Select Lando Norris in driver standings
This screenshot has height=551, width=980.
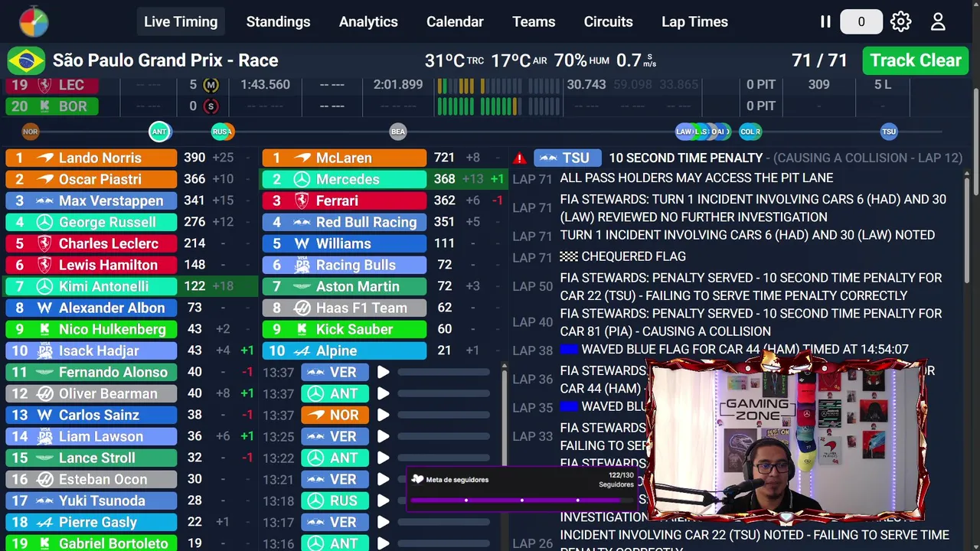pos(91,158)
